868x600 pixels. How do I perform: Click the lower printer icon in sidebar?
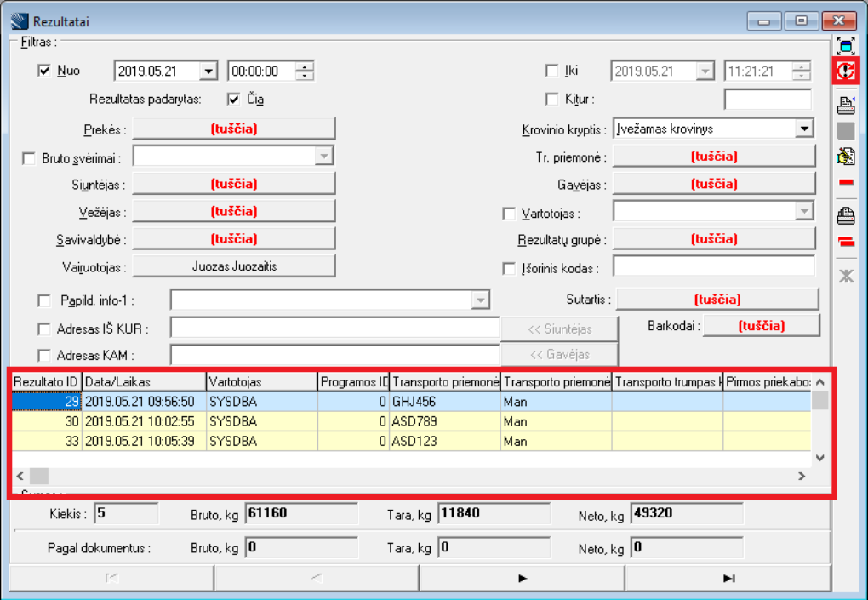tap(845, 214)
